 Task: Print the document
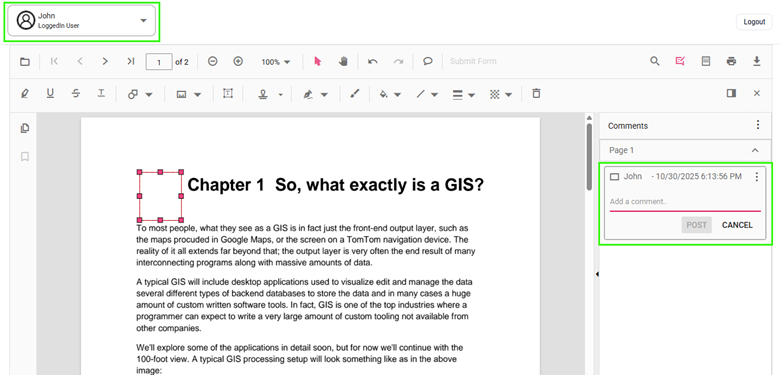731,61
